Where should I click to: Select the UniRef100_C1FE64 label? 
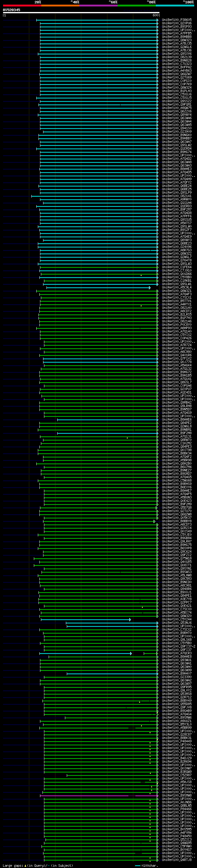pos(177,267)
